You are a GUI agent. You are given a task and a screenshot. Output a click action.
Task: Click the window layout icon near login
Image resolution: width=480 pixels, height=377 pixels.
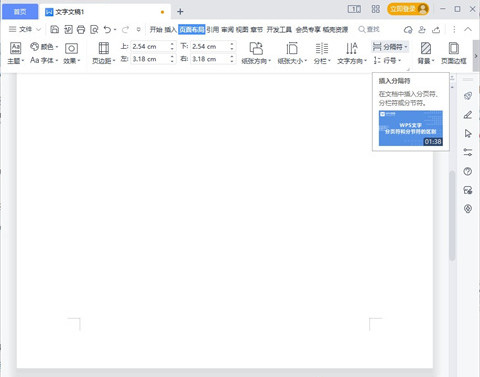pyautogui.click(x=354, y=9)
